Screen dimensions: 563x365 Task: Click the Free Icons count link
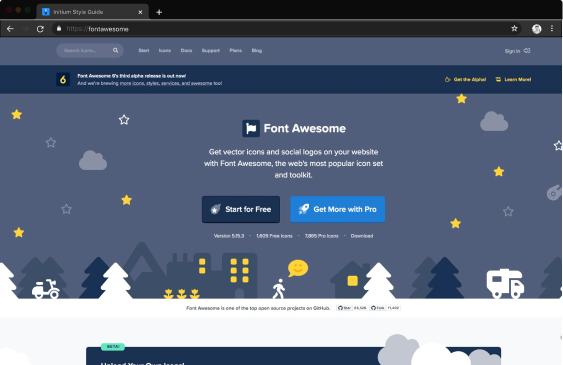pyautogui.click(x=274, y=236)
